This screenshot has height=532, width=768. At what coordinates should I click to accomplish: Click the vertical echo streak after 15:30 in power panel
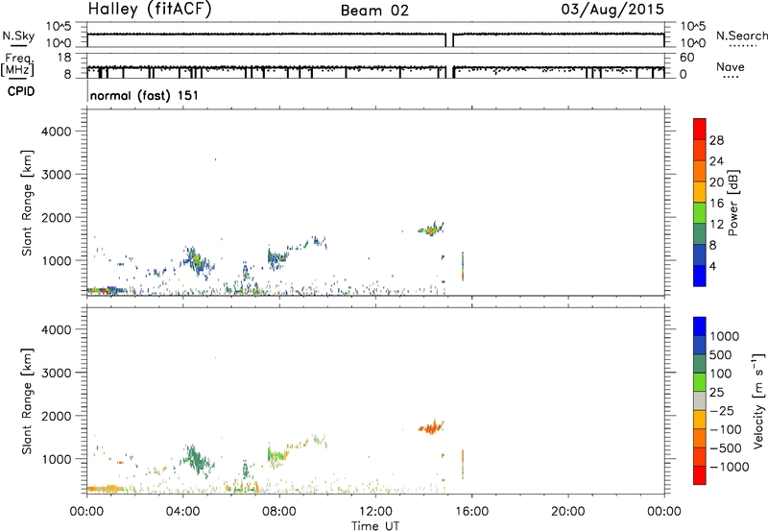463,266
